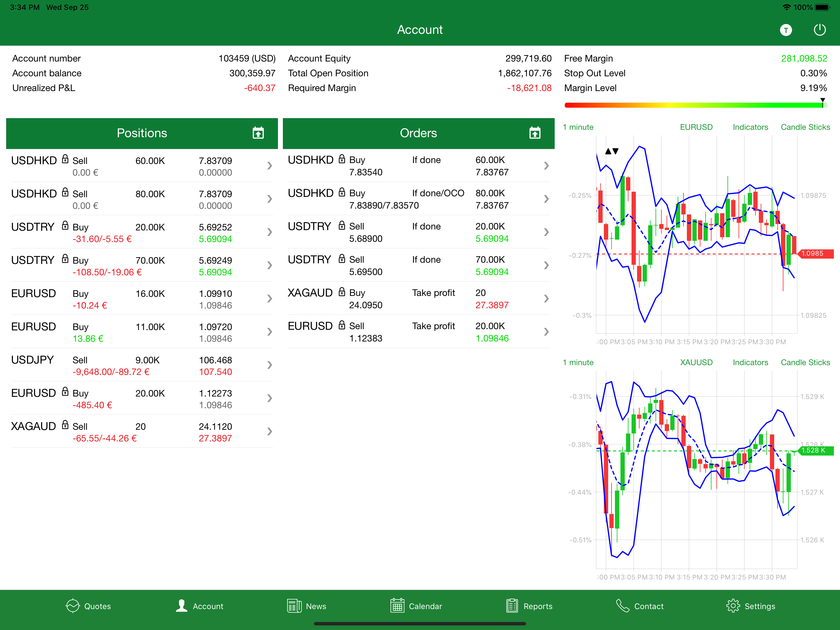Change XAUUSD chart symbol

696,362
